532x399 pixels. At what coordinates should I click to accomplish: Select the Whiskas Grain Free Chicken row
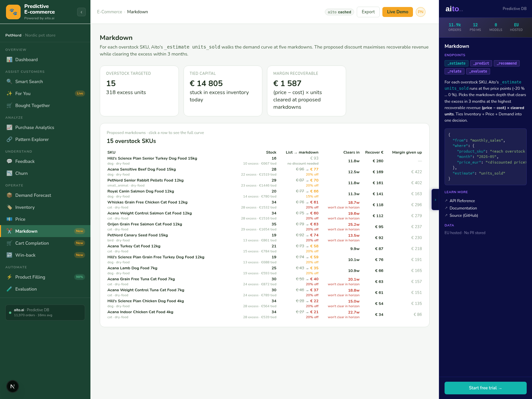pyautogui.click(x=265, y=205)
